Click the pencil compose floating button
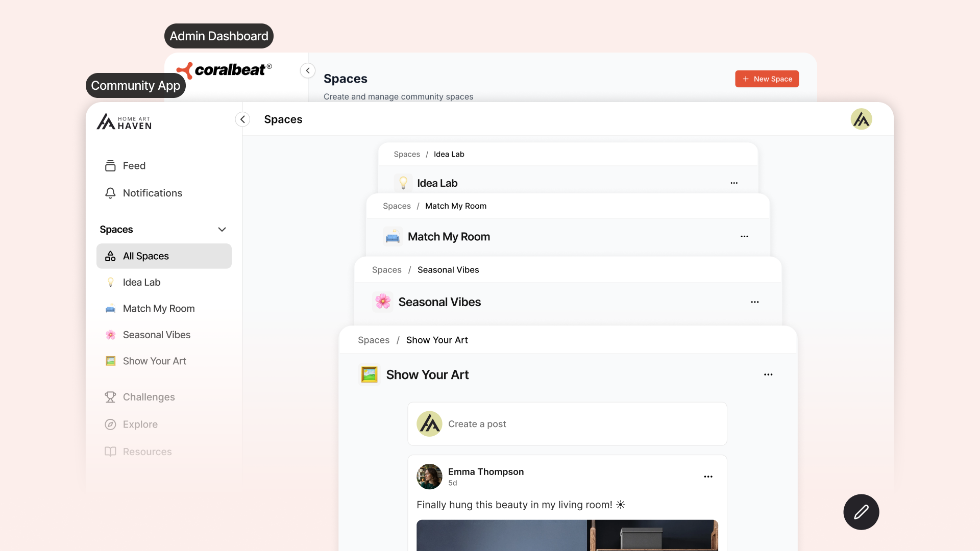 pyautogui.click(x=861, y=512)
